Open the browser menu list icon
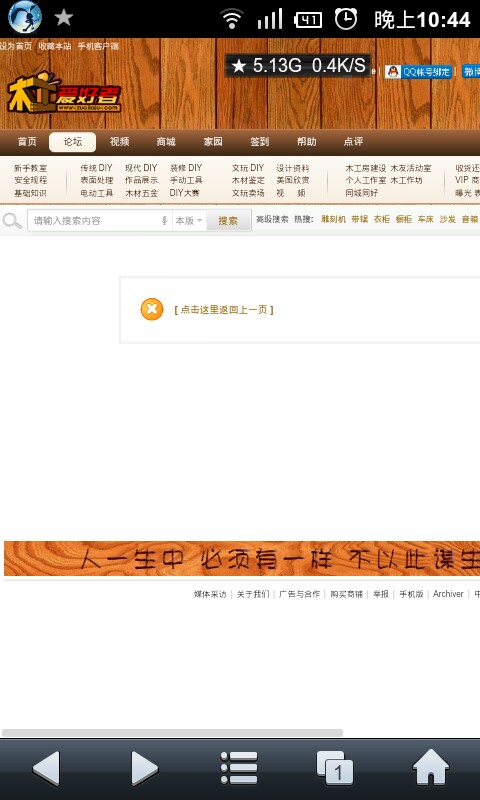 pos(239,768)
